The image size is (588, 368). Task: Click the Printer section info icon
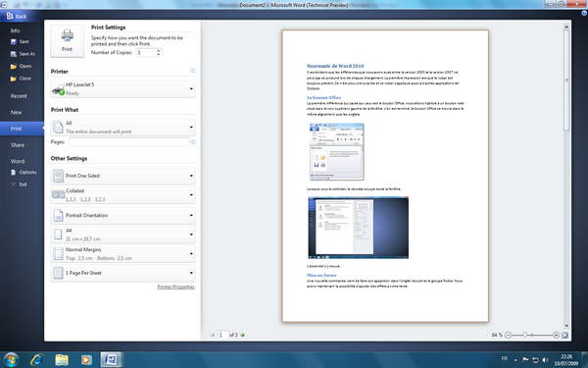(193, 71)
